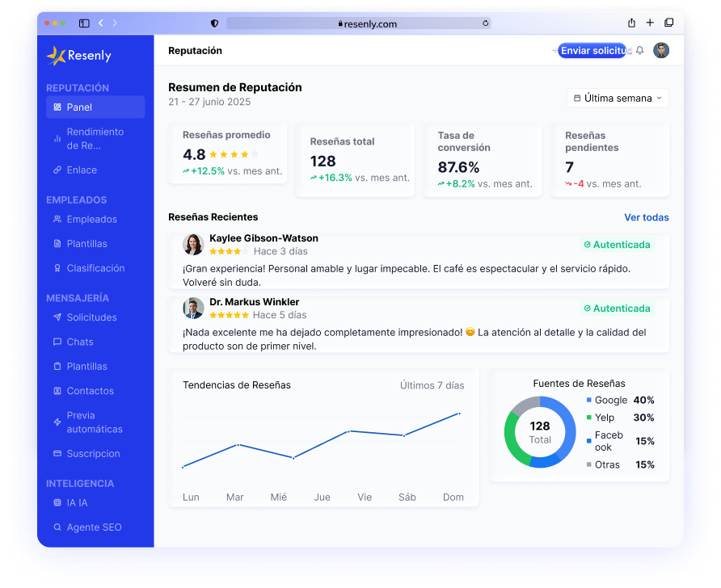The width and height of the screenshot is (721, 588).
Task: Click the Enlace link icon
Action: point(57,170)
